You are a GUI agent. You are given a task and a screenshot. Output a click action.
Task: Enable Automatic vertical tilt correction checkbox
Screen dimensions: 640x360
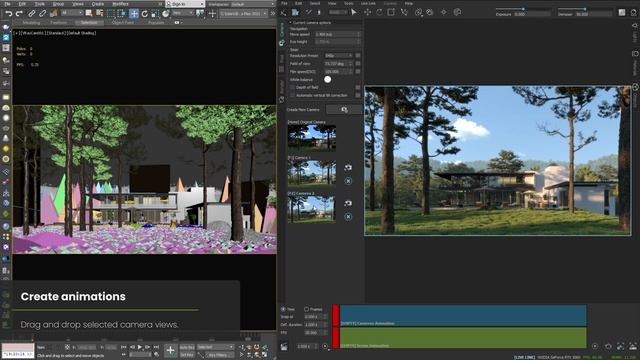(x=292, y=95)
